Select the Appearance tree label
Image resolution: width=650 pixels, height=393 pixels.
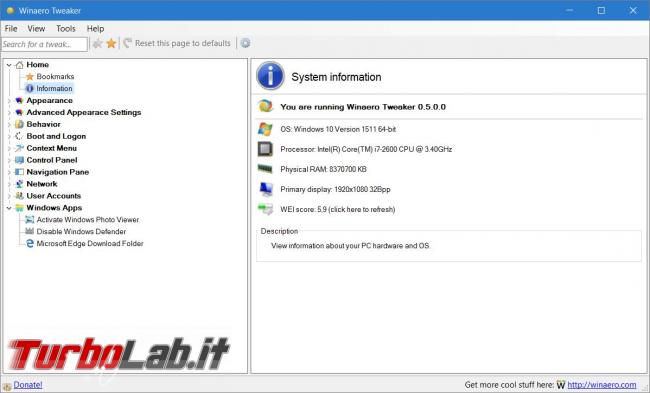point(49,100)
